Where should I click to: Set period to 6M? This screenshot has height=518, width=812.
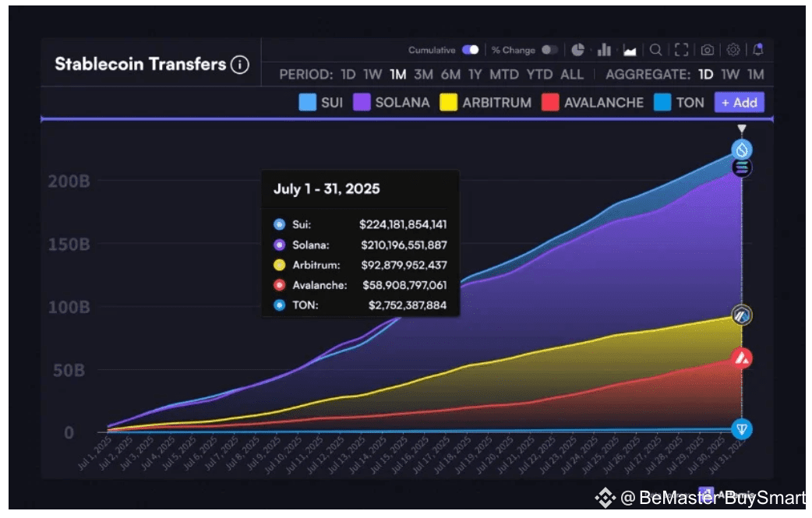[x=450, y=75]
